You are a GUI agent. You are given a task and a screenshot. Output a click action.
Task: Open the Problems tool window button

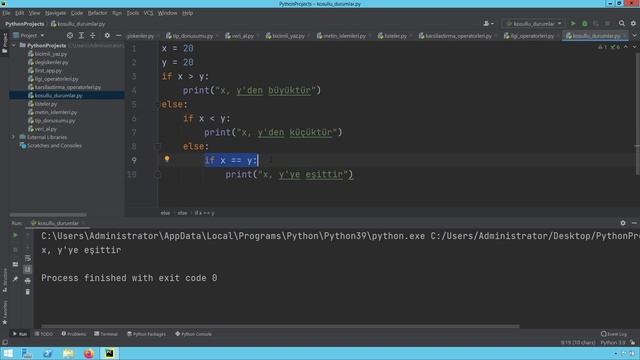coord(74,334)
